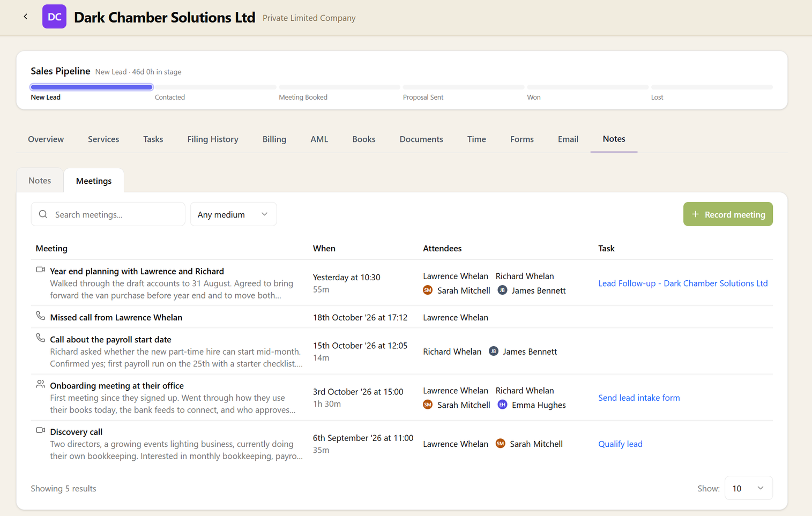Click the video icon beside Discovery call
812x516 pixels.
pyautogui.click(x=40, y=430)
